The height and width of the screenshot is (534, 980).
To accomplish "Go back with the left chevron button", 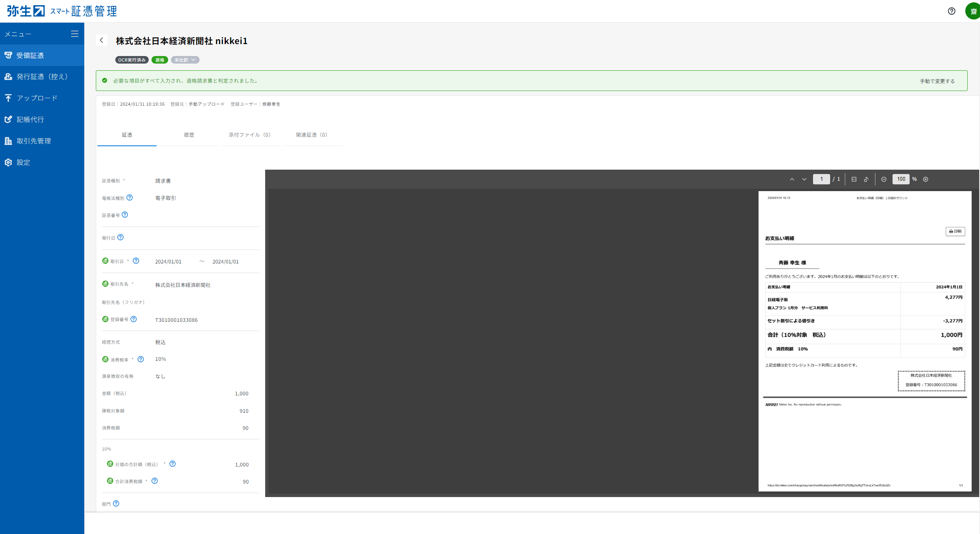I will tap(101, 40).
